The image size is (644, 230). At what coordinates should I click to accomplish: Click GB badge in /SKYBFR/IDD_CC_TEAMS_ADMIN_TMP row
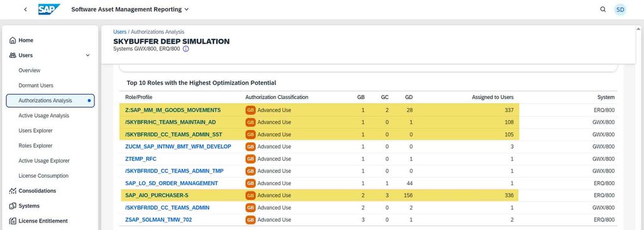(x=250, y=171)
